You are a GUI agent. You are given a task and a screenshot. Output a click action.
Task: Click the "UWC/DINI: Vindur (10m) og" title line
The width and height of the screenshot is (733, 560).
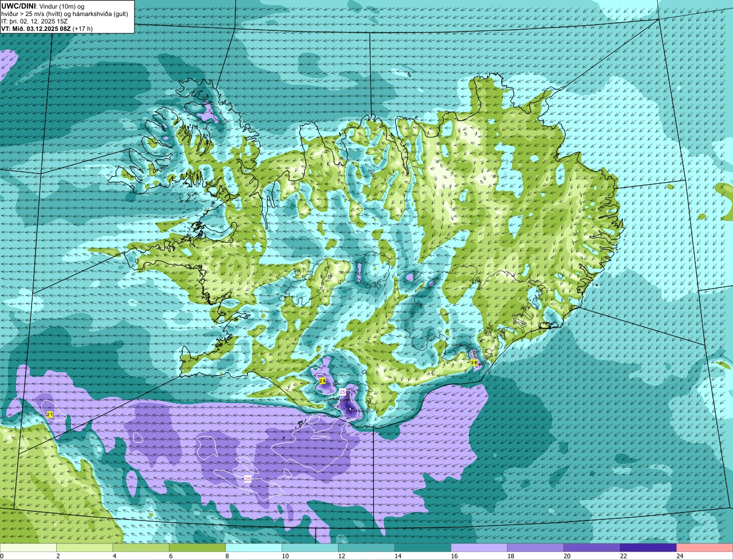[x=43, y=6]
